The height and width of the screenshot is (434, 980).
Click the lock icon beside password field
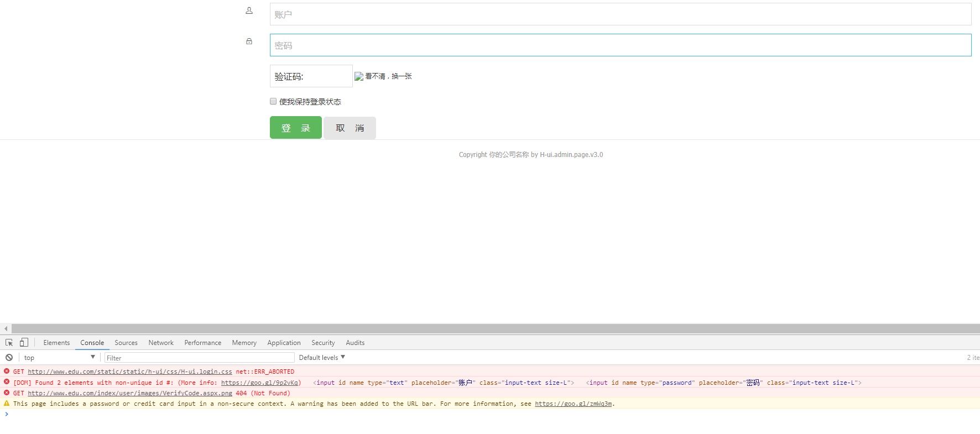pos(249,41)
